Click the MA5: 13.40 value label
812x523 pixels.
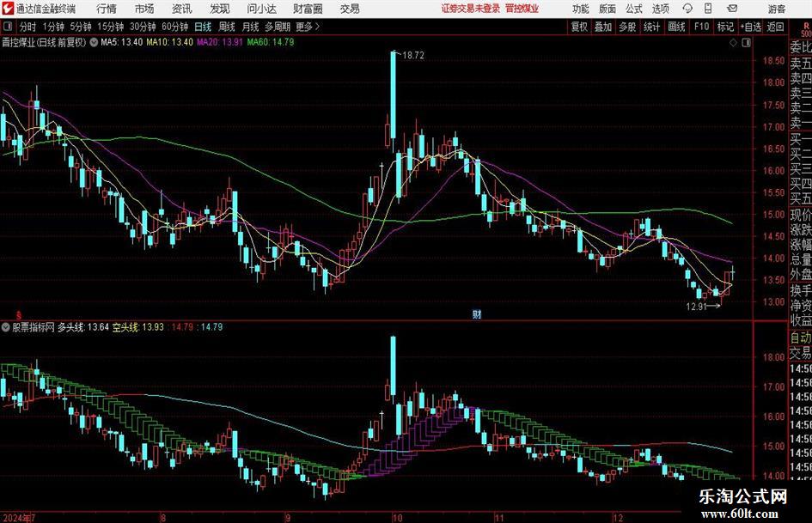[121, 42]
